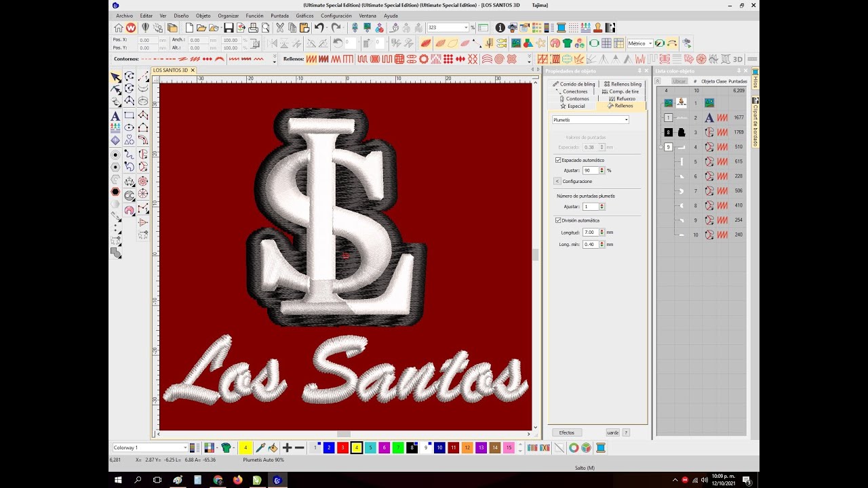Click the color wheel icon in palette bar
The image size is (868, 488).
point(574,448)
